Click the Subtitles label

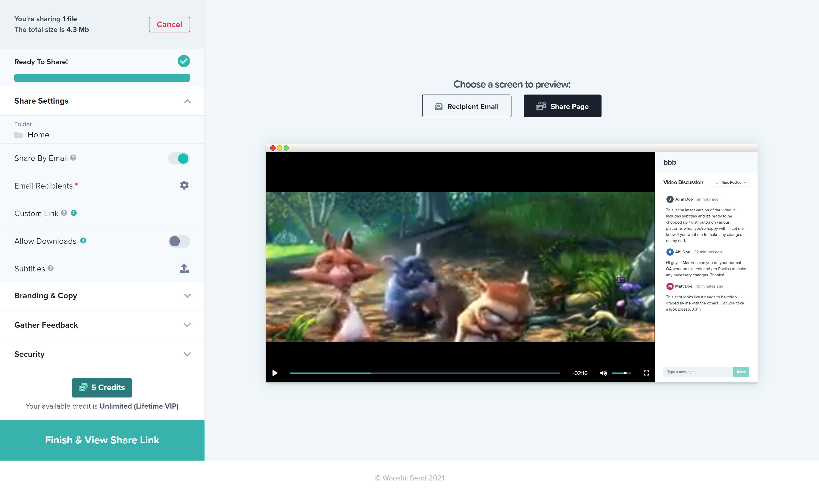(x=30, y=269)
